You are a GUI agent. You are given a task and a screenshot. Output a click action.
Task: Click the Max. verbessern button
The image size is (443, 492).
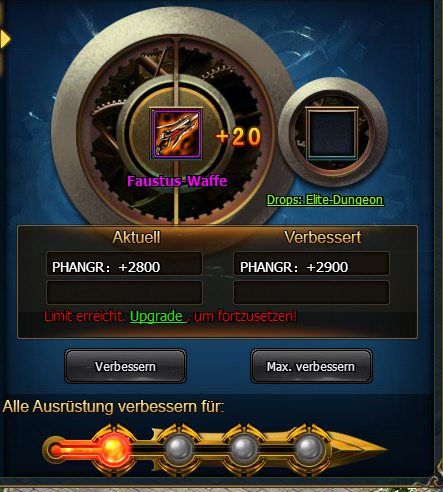tap(311, 366)
